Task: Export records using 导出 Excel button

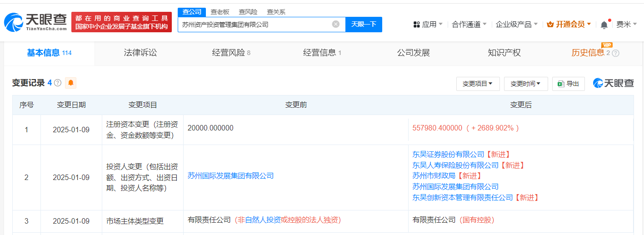Action: point(568,84)
